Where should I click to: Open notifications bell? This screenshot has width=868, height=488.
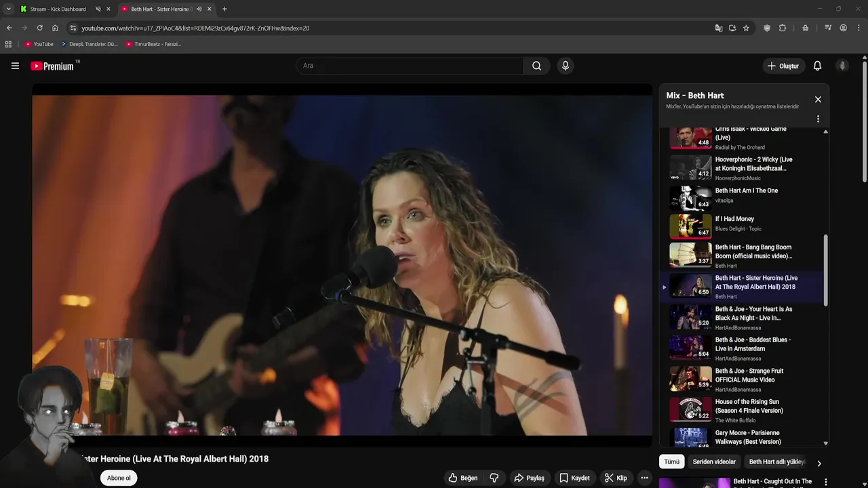tap(817, 66)
